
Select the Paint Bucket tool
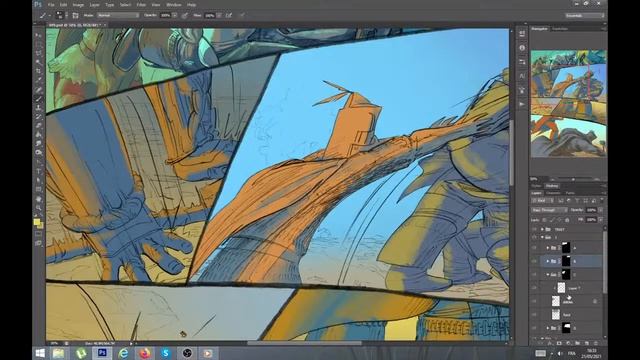[39, 134]
